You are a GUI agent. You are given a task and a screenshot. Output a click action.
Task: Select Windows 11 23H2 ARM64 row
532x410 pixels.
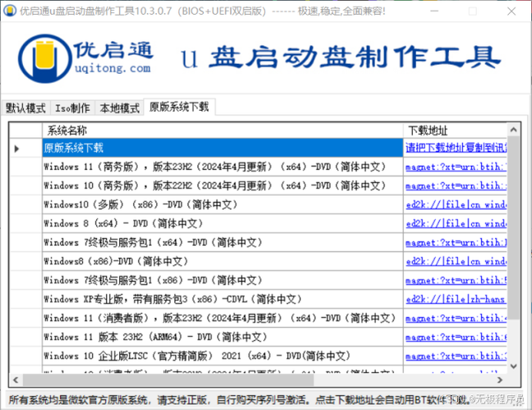point(222,337)
